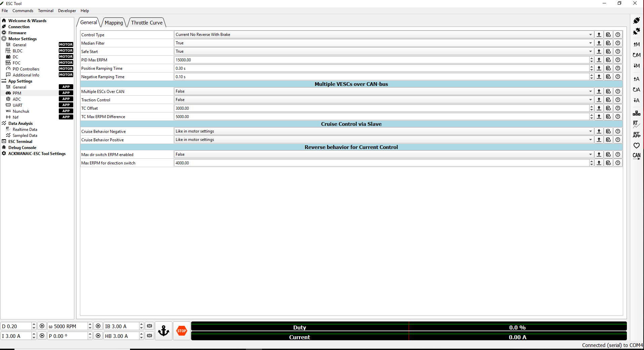Viewport: 644px width, 350px height.
Task: Expand the Cruise Behavior Negative dropdown
Action: pyautogui.click(x=384, y=131)
